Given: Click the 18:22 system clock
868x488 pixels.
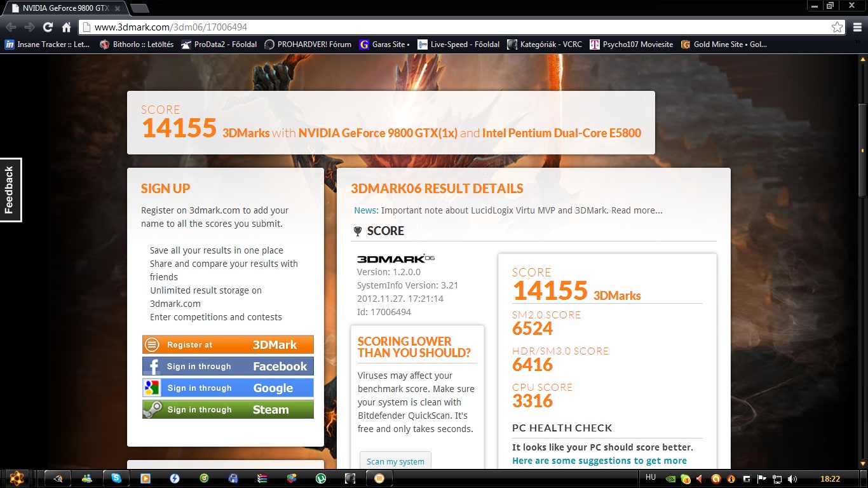Looking at the screenshot, I should pyautogui.click(x=830, y=479).
